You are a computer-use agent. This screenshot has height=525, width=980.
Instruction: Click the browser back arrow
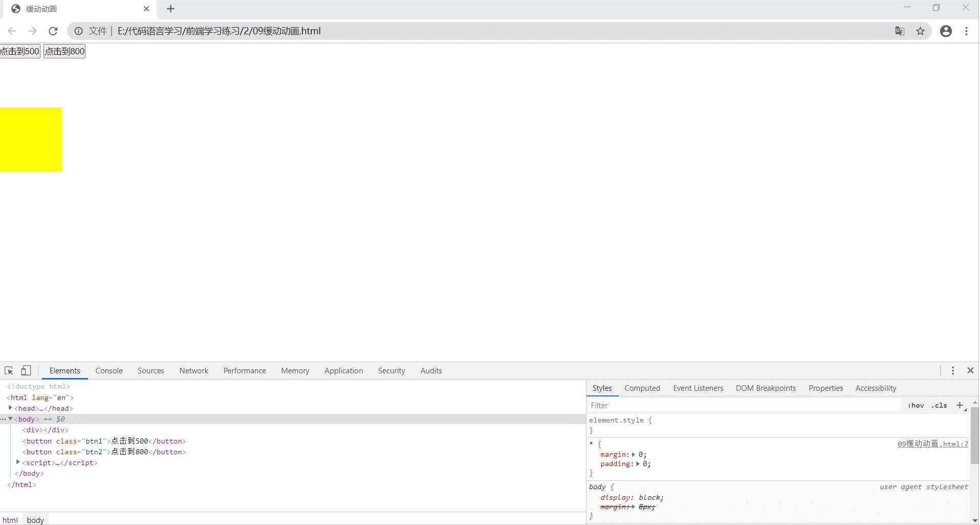tap(12, 31)
